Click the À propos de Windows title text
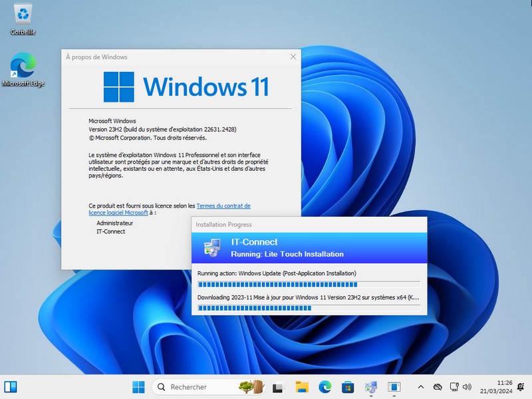532x399 pixels. [x=96, y=57]
